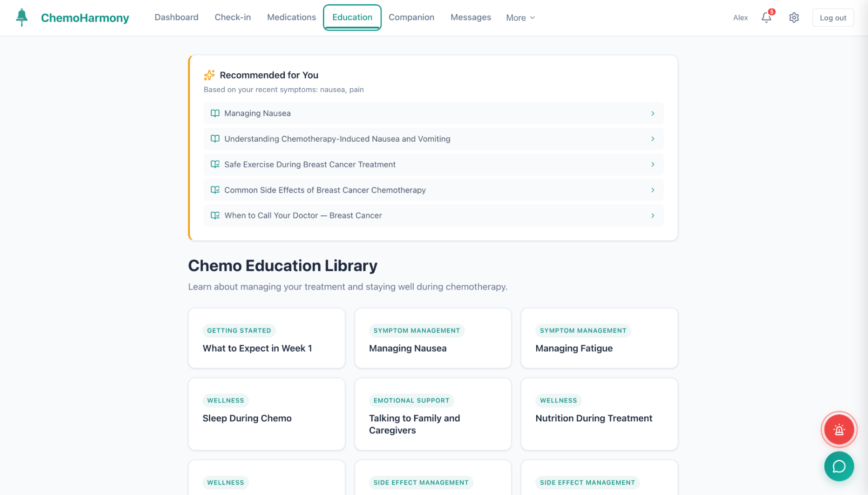Screen dimensions: 868x495
Task: Click book icon beside Common Side Effects row
Action: click(x=215, y=190)
